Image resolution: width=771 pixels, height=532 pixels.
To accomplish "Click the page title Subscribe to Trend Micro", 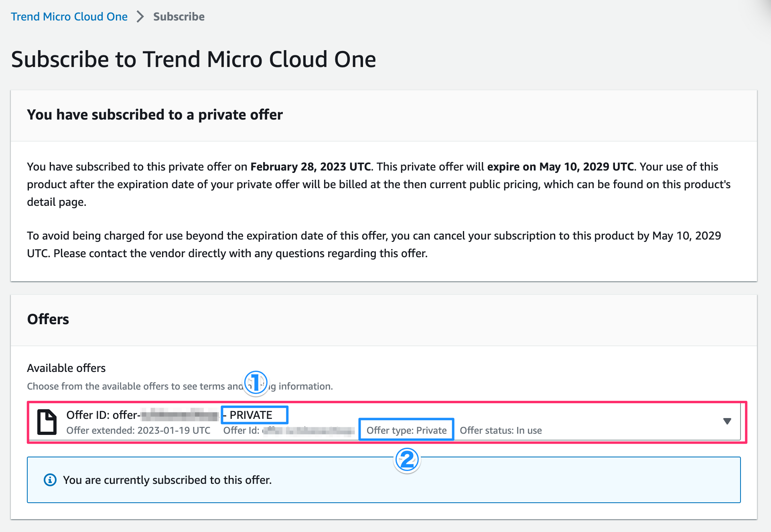I will (193, 59).
